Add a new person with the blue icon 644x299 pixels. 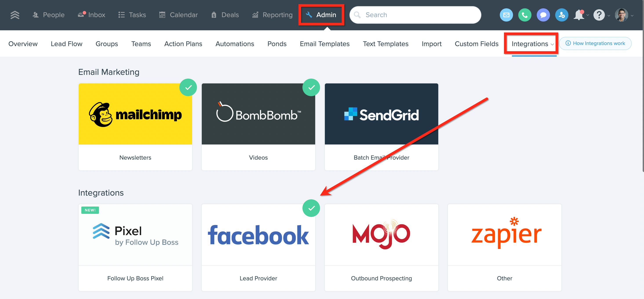[x=562, y=15]
